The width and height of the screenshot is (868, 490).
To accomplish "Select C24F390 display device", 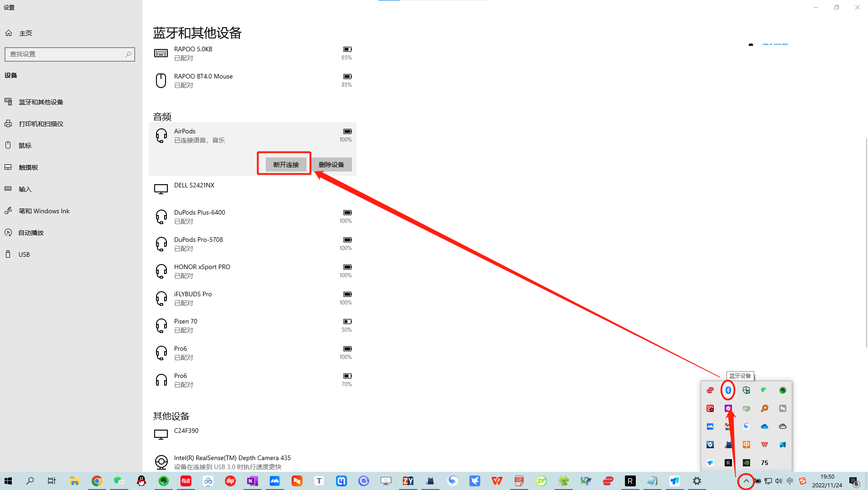I will tap(253, 435).
